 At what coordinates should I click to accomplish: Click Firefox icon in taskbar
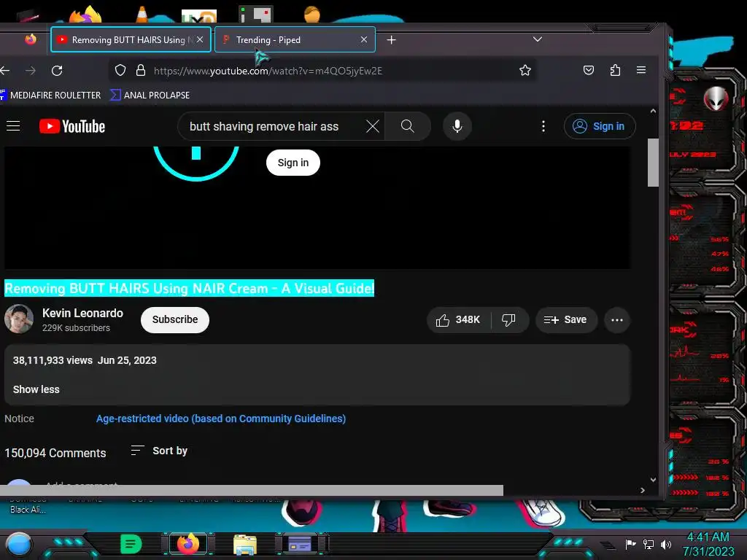tap(188, 544)
